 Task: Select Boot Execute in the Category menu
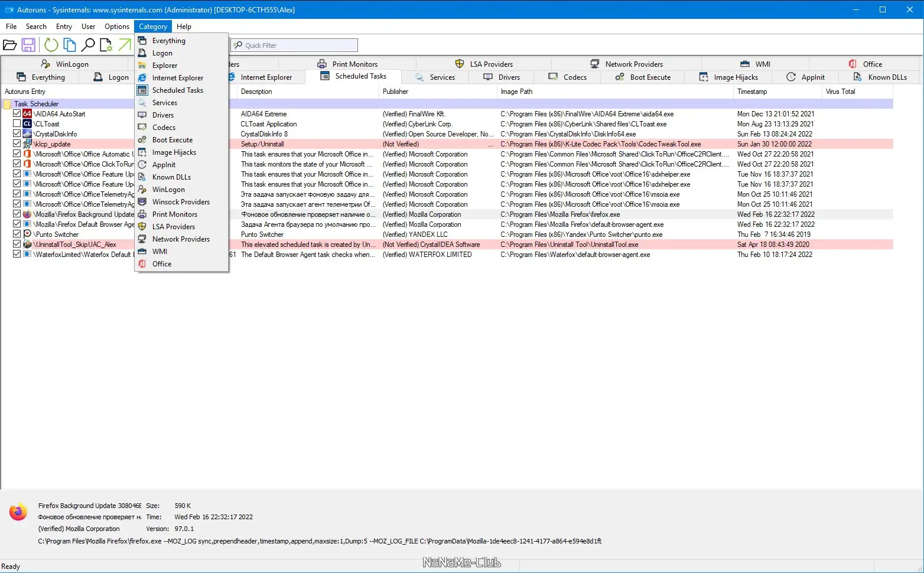coord(181,140)
